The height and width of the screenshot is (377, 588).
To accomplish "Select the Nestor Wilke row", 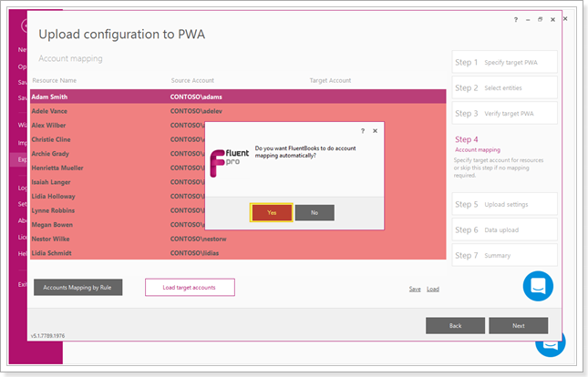I will (238, 239).
